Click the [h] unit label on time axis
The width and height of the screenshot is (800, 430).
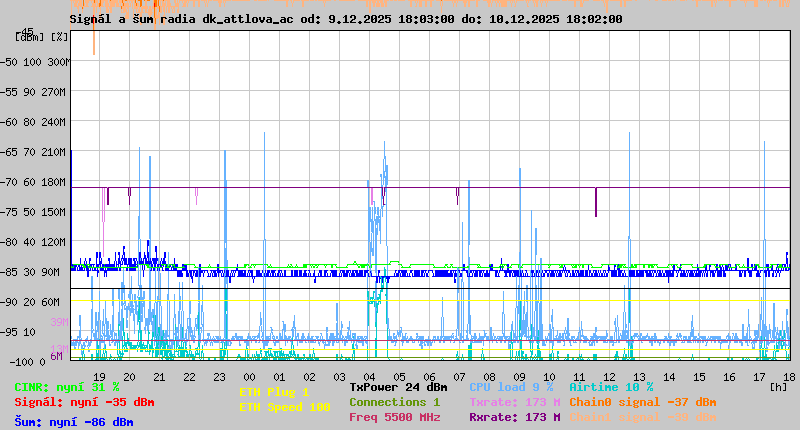tap(778, 387)
